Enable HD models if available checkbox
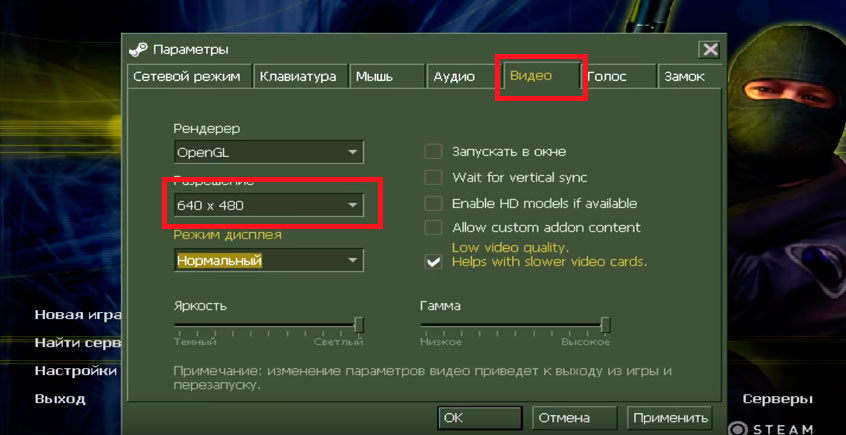Screen dimensions: 846x435 pyautogui.click(x=433, y=203)
